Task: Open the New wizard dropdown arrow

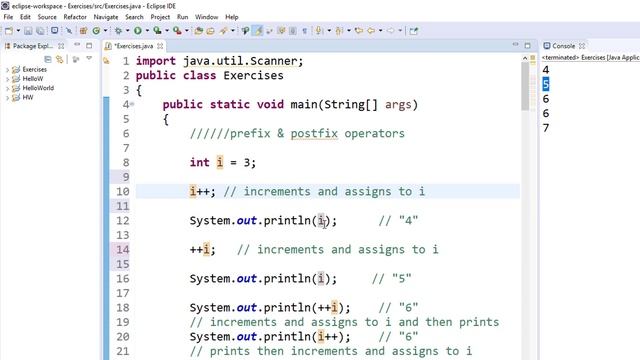Action: click(x=18, y=31)
